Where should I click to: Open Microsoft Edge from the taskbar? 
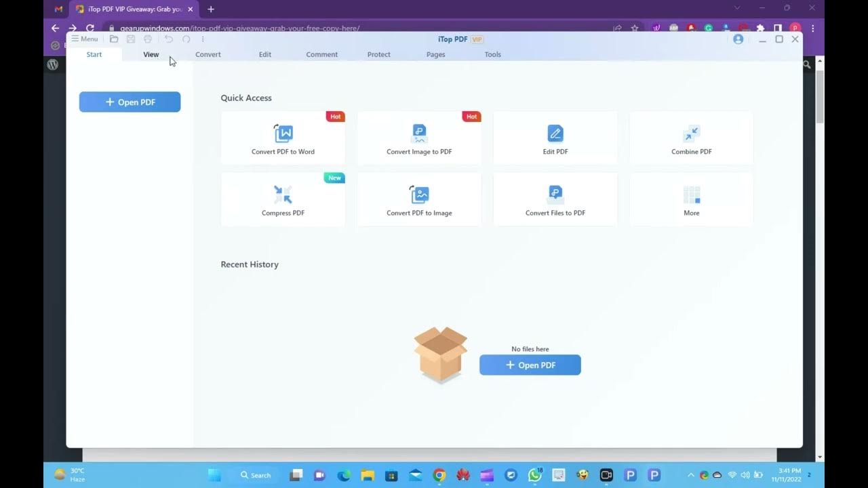tap(344, 475)
